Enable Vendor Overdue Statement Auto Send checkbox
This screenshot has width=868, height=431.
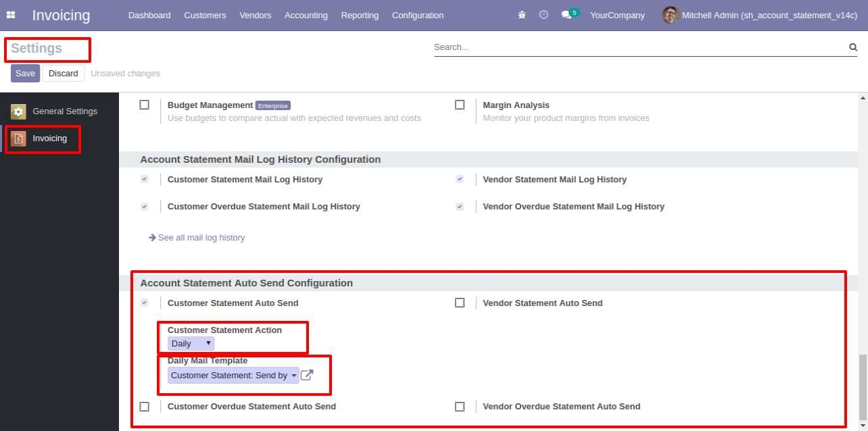[460, 407]
